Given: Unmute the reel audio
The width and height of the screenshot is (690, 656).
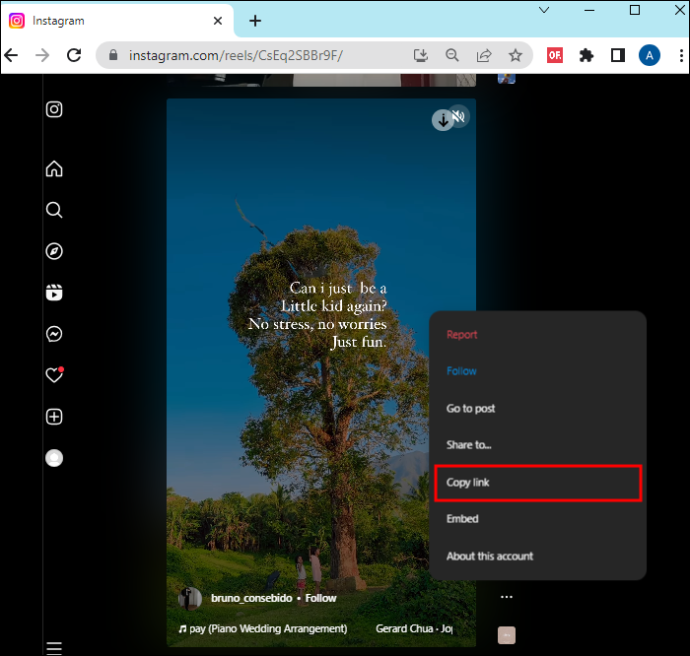Looking at the screenshot, I should coord(459,116).
